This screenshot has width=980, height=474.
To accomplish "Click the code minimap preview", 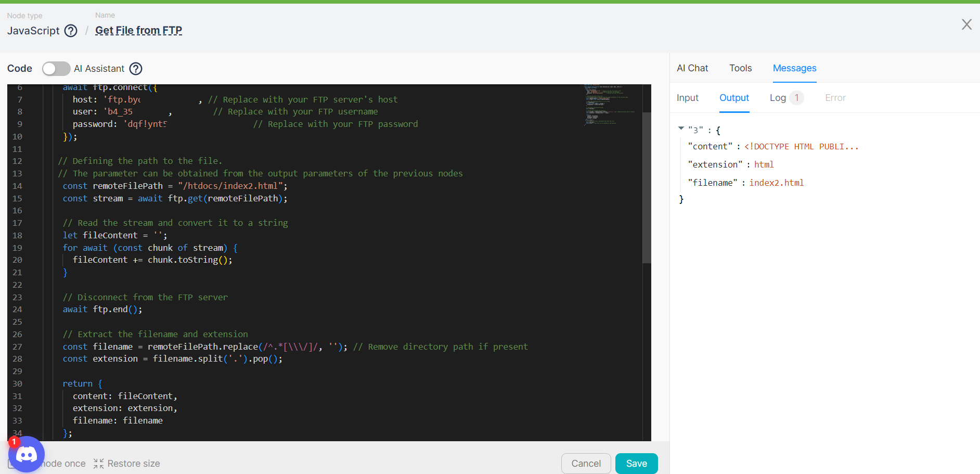I will tap(610, 105).
